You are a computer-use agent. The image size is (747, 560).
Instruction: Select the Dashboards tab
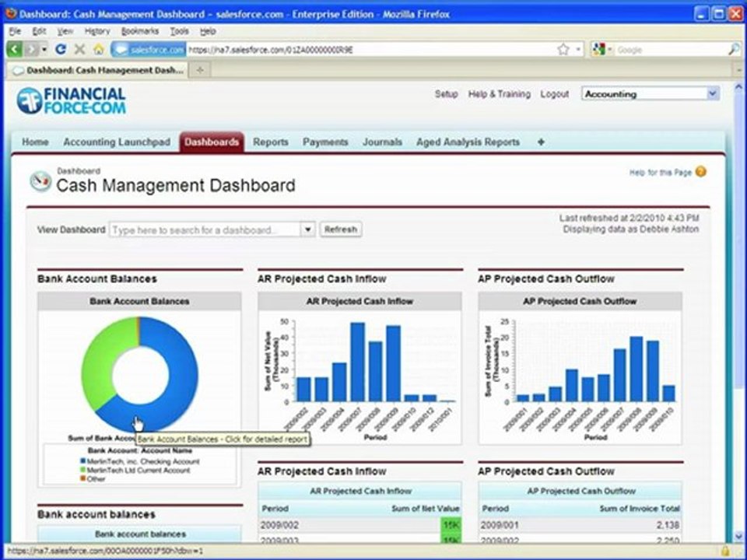(x=212, y=142)
